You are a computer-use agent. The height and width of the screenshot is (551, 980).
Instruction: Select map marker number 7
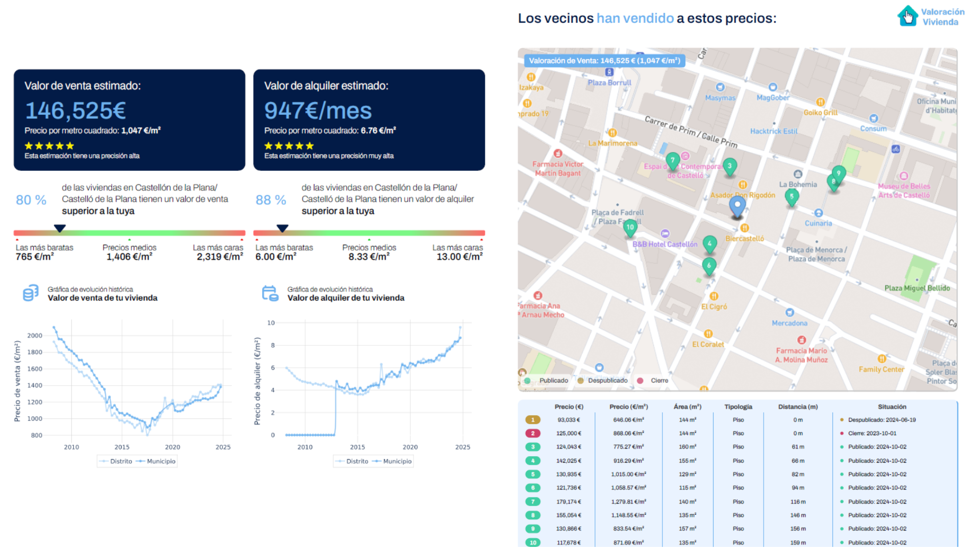(673, 160)
